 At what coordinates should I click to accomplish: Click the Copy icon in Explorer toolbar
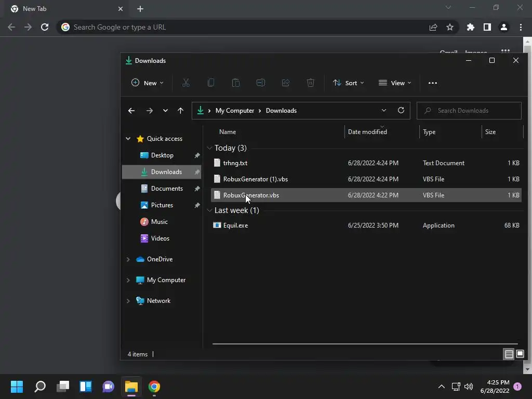point(211,83)
